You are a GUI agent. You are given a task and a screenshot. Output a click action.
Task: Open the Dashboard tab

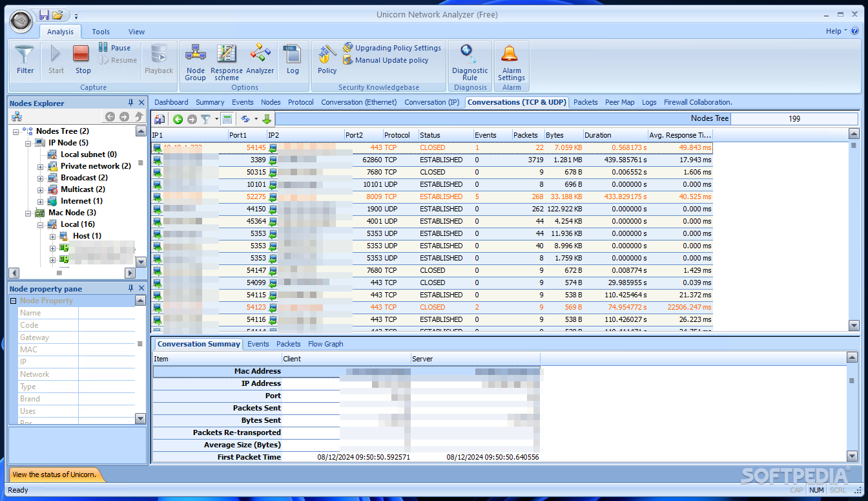point(171,102)
